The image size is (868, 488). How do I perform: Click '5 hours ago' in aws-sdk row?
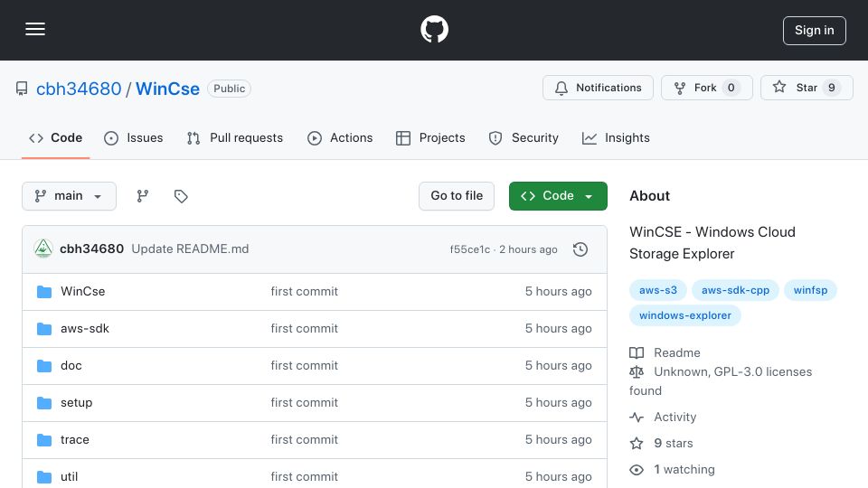(558, 329)
